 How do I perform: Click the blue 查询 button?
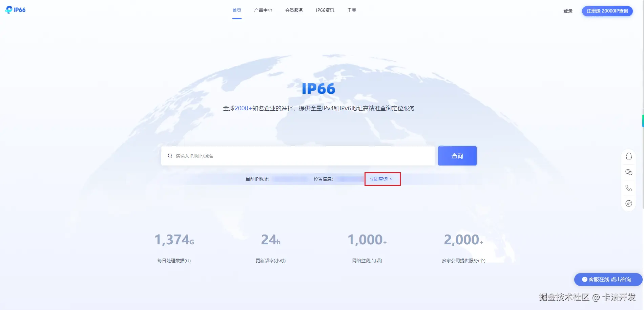(x=457, y=156)
